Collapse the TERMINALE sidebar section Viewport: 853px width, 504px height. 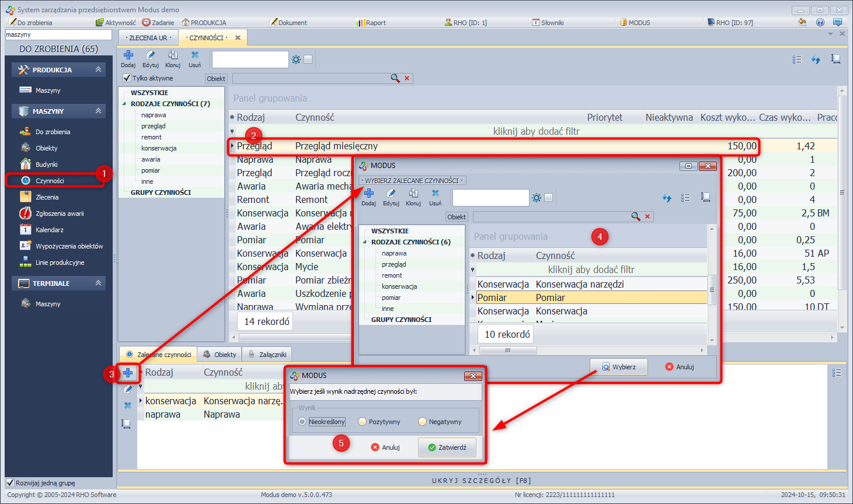[x=98, y=283]
